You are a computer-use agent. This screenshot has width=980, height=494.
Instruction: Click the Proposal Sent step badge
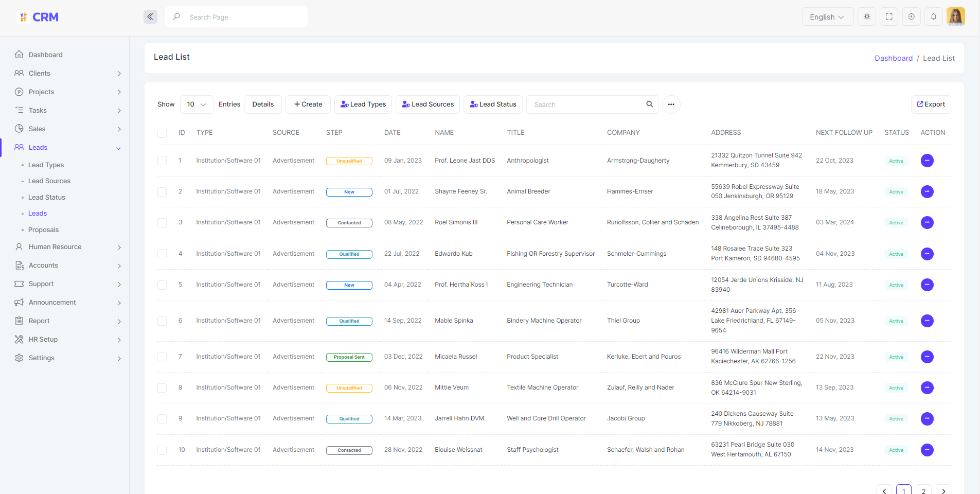(349, 357)
